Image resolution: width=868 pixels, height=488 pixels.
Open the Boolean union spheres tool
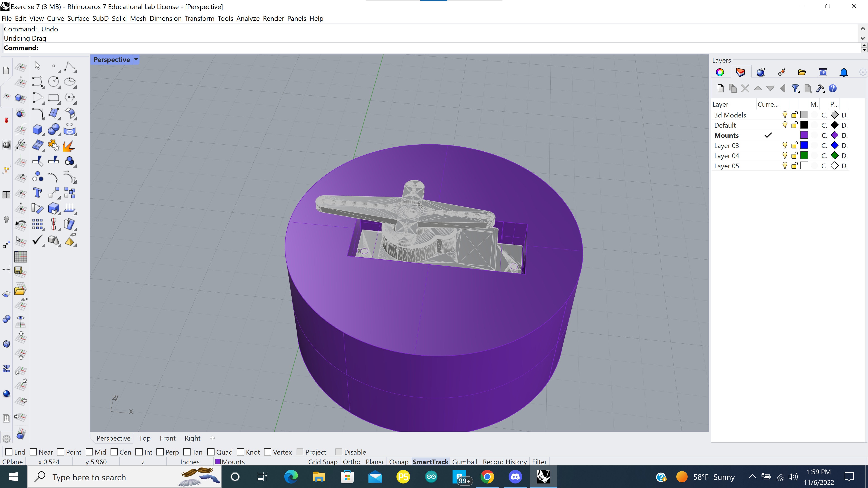coord(54,129)
